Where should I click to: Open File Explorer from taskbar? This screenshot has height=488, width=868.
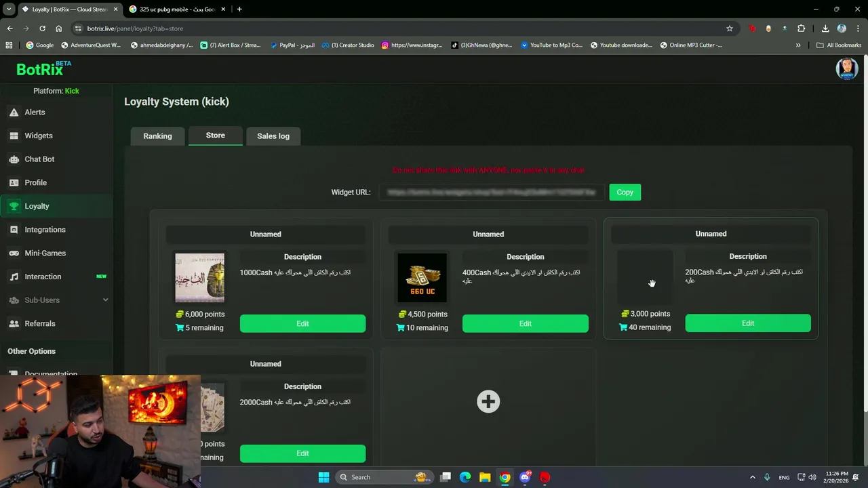(x=485, y=477)
